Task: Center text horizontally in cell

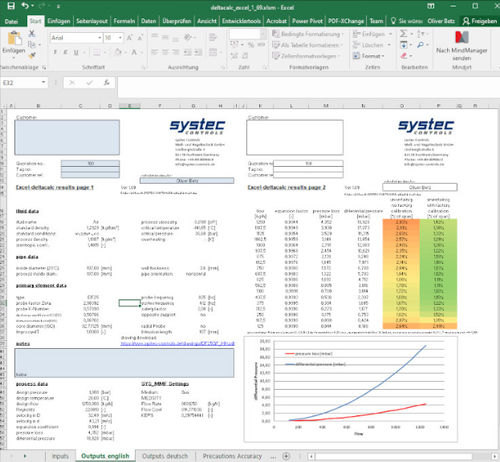Action: pos(165,52)
